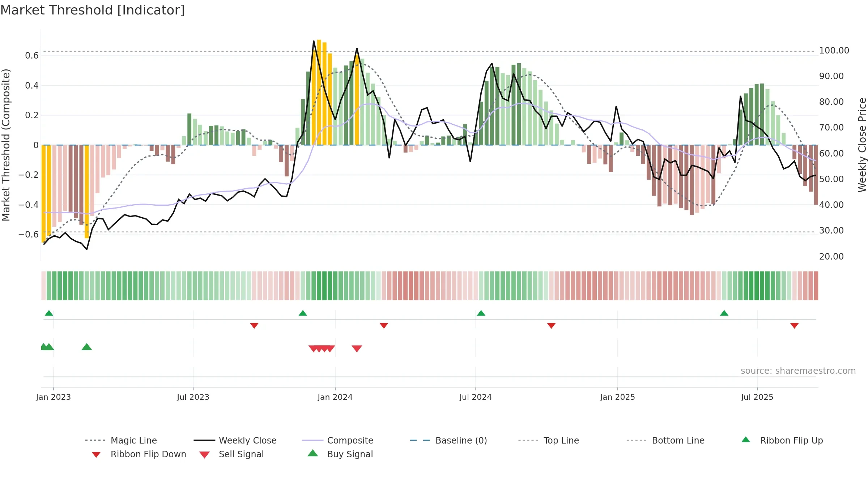The image size is (868, 488).
Task: Toggle the Magic Line legend entry
Action: point(121,440)
